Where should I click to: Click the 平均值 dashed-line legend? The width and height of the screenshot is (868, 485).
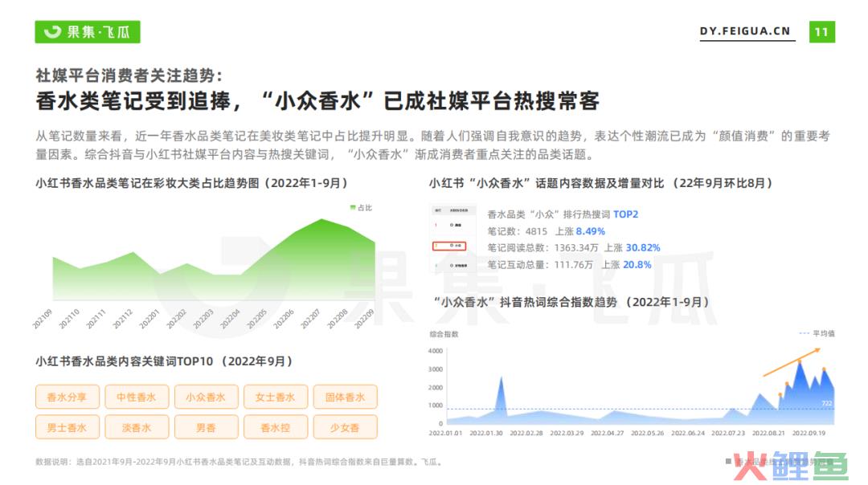pos(817,333)
